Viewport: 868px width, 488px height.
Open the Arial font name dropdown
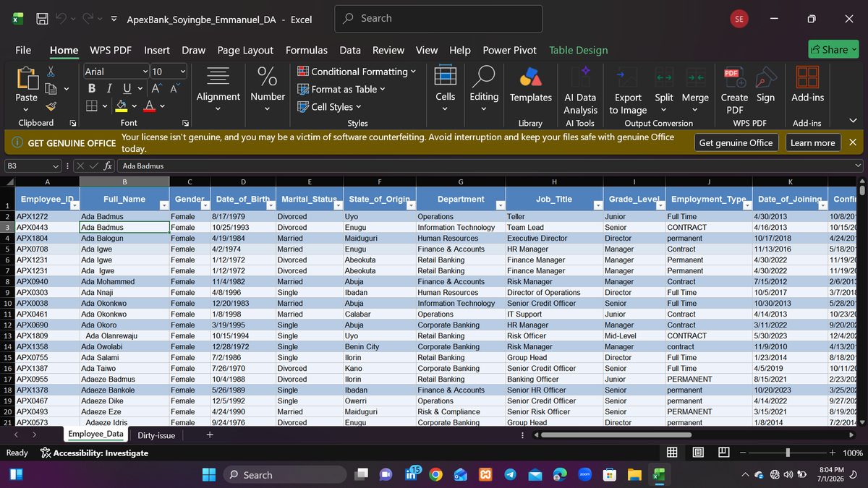[x=146, y=72]
